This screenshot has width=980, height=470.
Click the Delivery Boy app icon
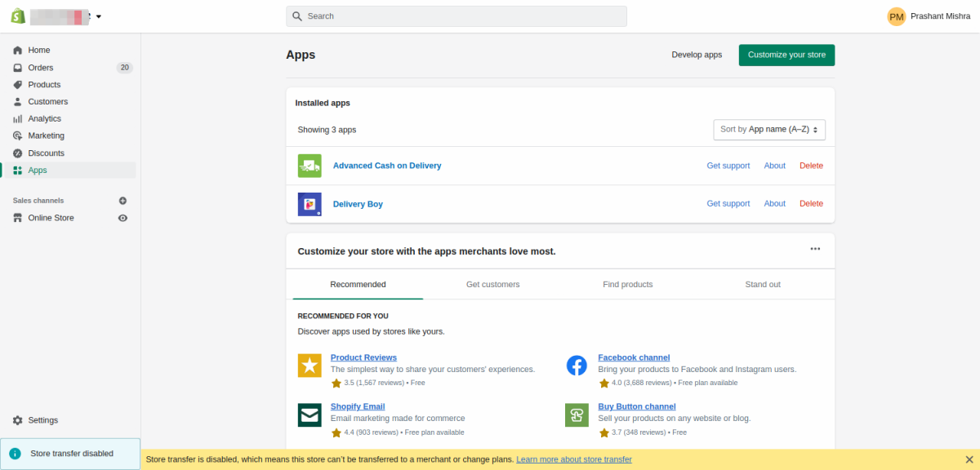(x=310, y=204)
